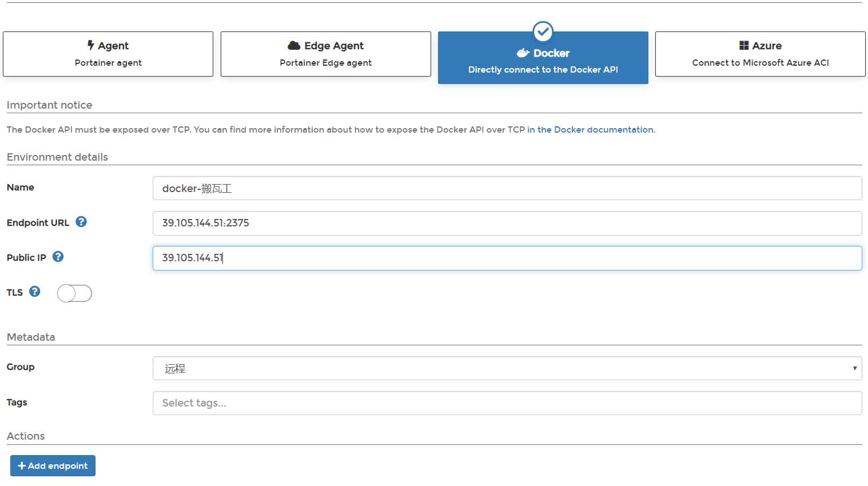Open the Select tags field
868x486 pixels.
pos(507,403)
